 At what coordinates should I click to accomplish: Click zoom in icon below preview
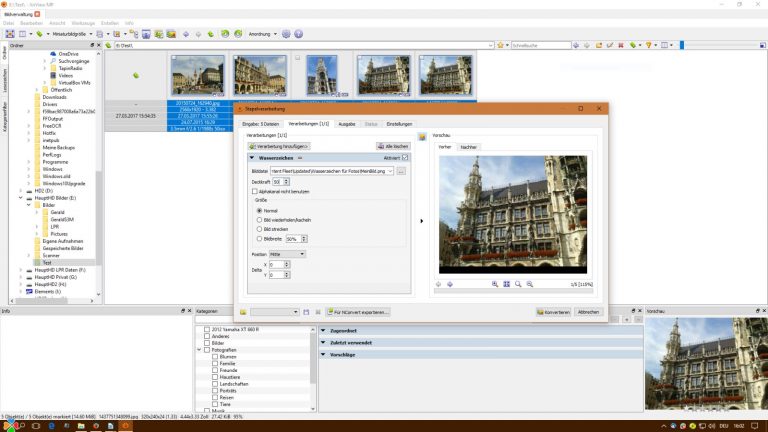tap(495, 284)
